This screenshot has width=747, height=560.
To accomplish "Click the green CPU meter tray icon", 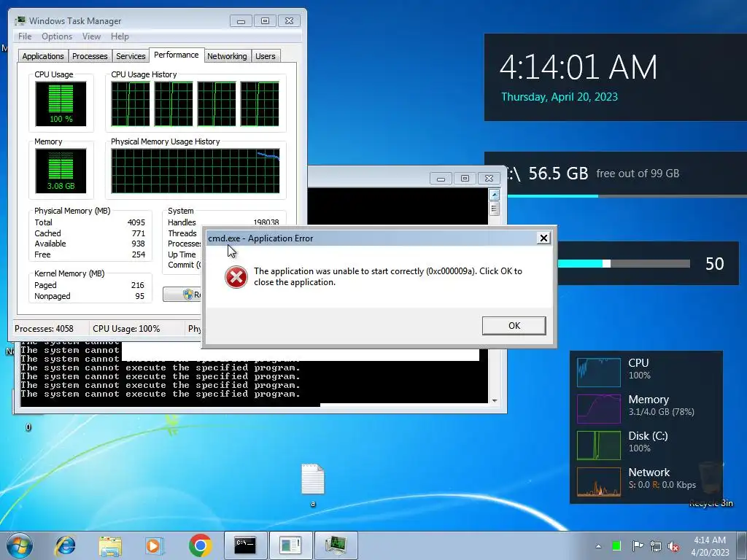I will [616, 545].
